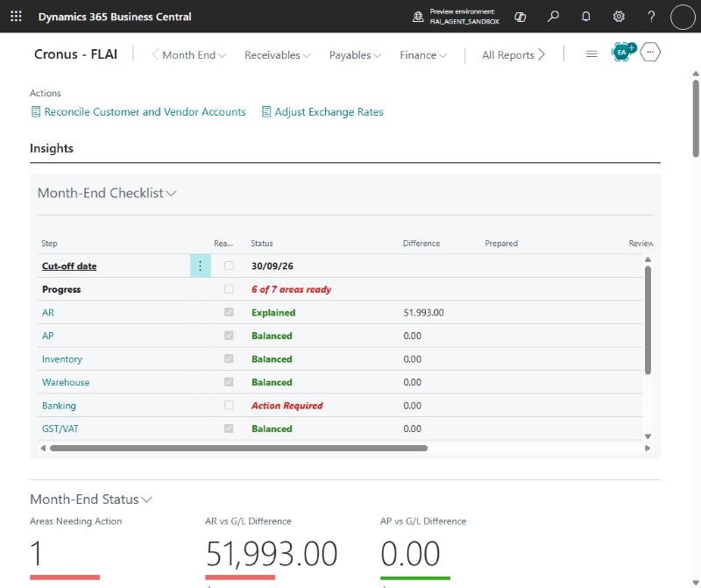Open the hamburger navigation menu icon
Image resolution: width=701 pixels, height=588 pixels.
pyautogui.click(x=591, y=54)
